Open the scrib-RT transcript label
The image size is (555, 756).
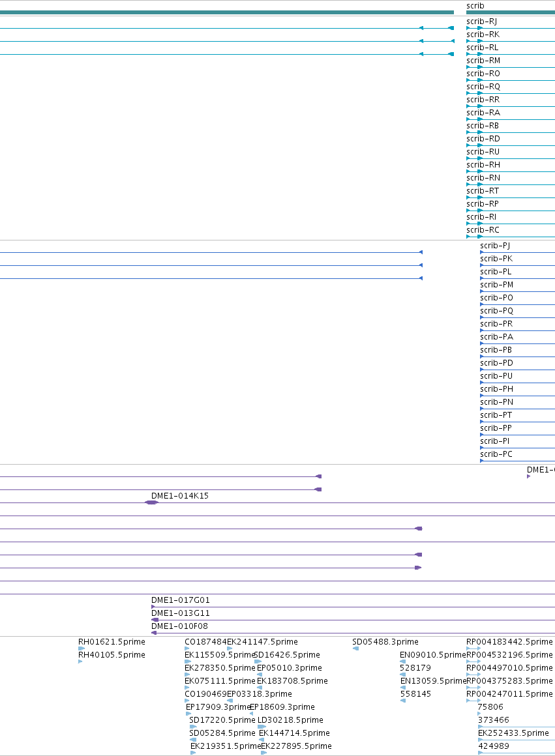[x=483, y=190]
